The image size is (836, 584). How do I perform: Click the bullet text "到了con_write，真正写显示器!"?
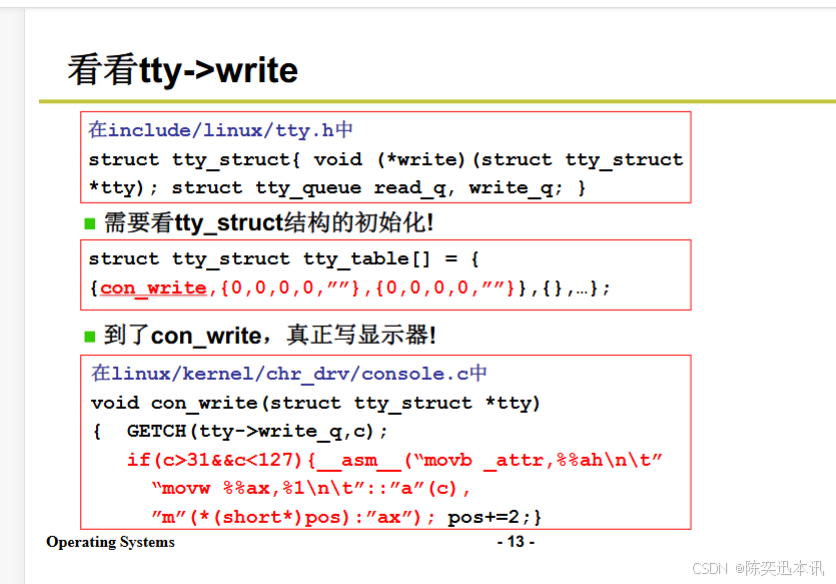click(270, 336)
